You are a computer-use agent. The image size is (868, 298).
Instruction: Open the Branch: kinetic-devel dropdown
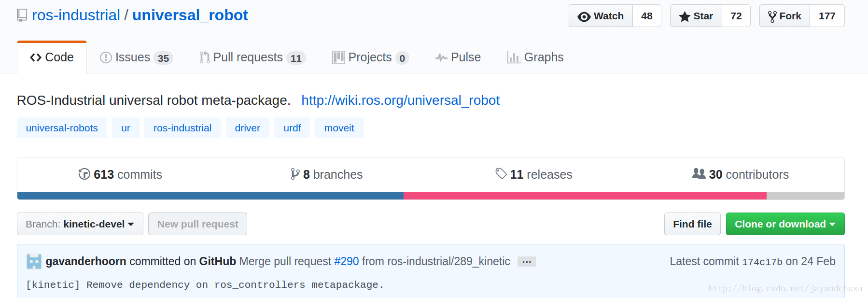tap(80, 224)
